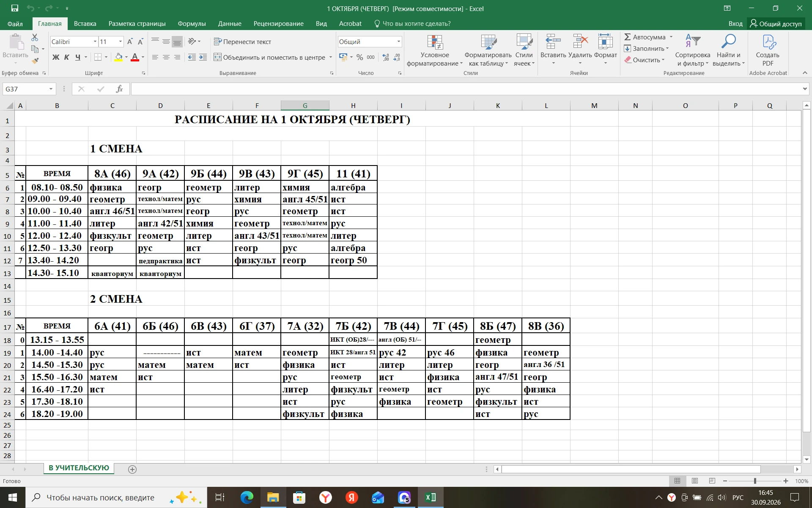This screenshot has height=508, width=812.
Task: Open the number format Общий dropdown
Action: pyautogui.click(x=398, y=41)
